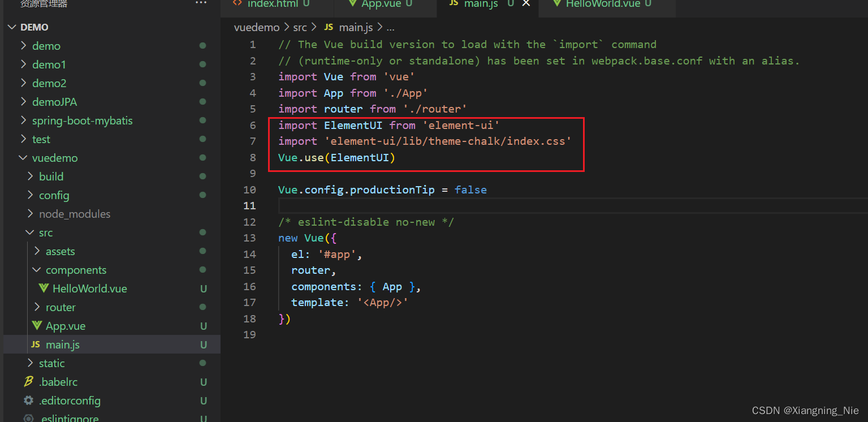Click 'components: { App },' on line 16

356,286
